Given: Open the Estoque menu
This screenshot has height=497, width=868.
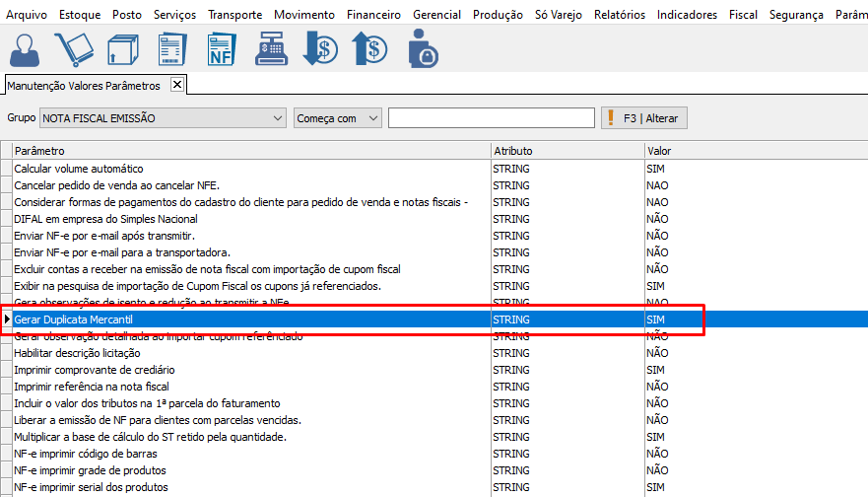Looking at the screenshot, I should coord(80,15).
